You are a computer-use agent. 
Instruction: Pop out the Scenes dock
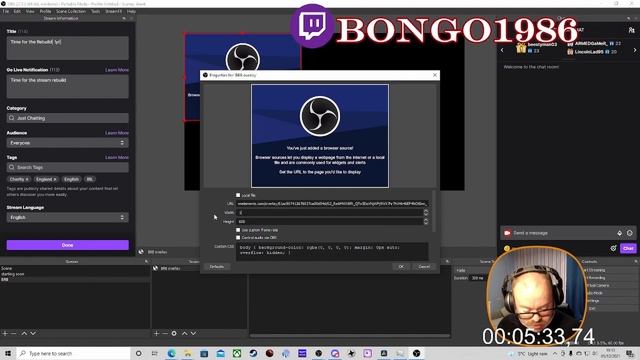coord(146,261)
